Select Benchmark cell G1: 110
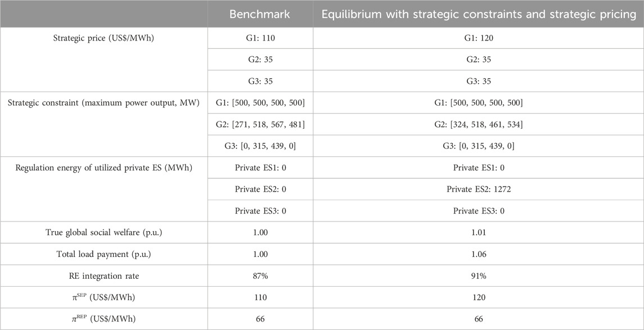 coord(260,38)
